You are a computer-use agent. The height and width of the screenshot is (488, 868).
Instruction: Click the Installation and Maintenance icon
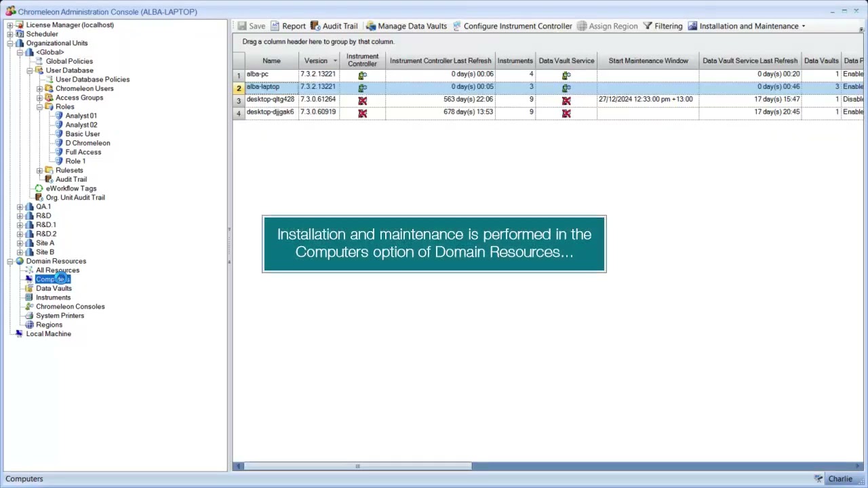692,26
